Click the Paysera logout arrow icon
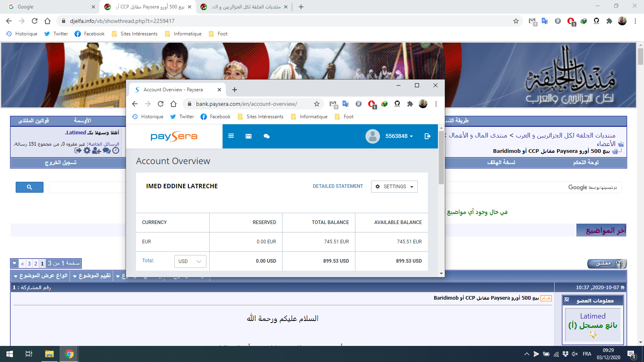The image size is (644, 362). pos(427,136)
